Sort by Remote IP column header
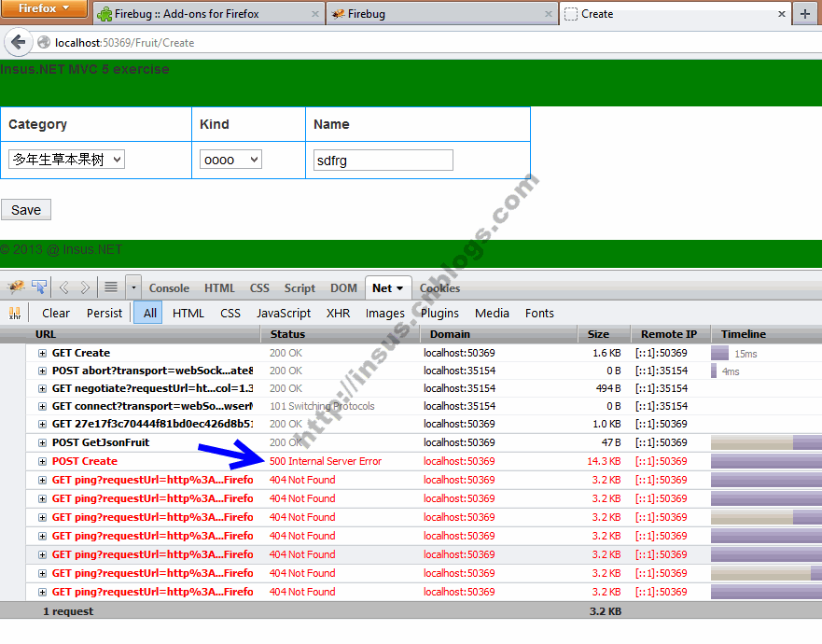The width and height of the screenshot is (822, 644). [671, 334]
